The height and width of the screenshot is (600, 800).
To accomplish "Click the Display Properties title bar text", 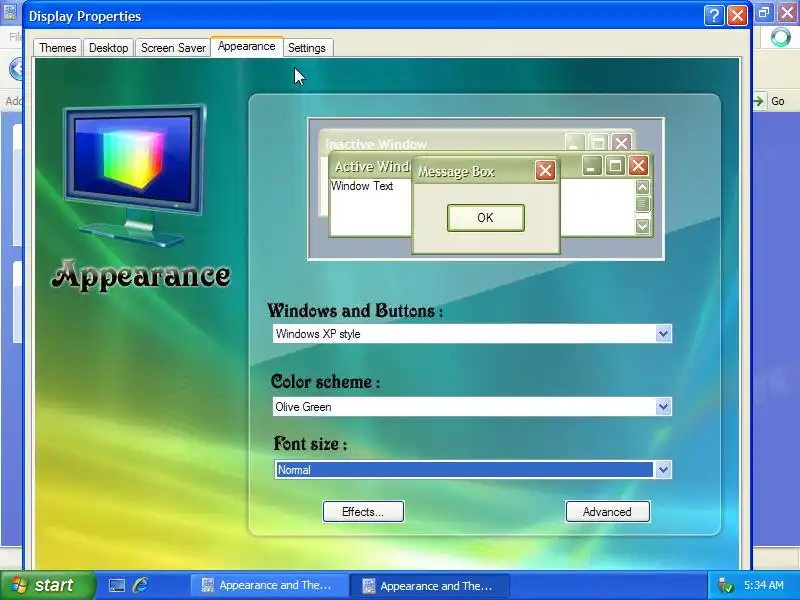I will 85,16.
